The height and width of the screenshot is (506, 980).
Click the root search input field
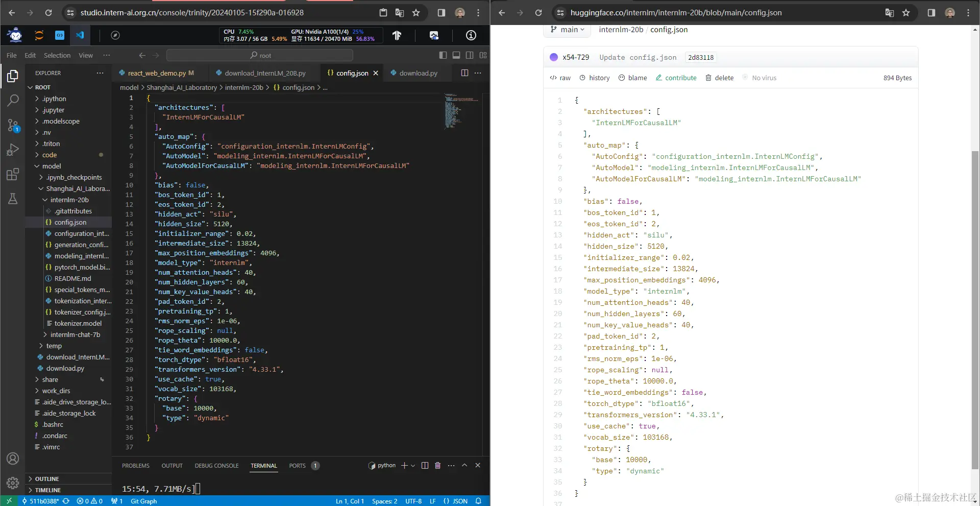tap(260, 55)
